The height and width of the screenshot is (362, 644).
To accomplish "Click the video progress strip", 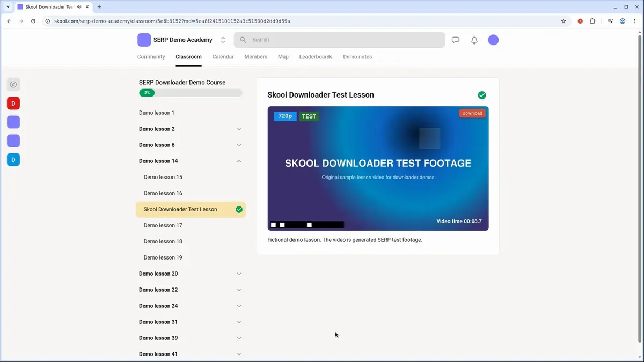I will click(307, 225).
